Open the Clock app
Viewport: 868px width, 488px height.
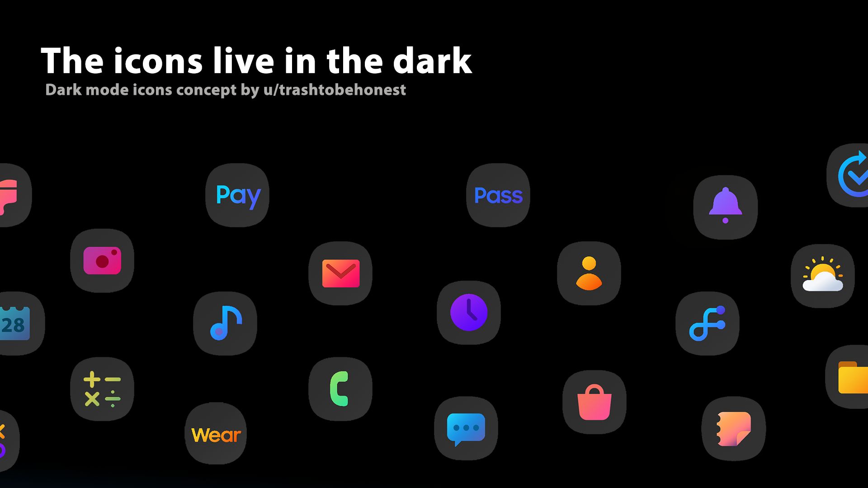[468, 313]
